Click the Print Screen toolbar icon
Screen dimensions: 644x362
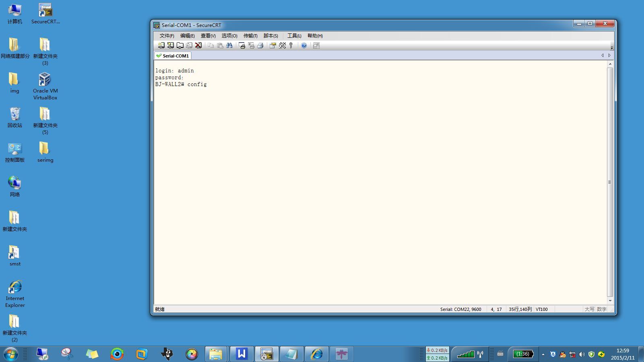point(242,45)
